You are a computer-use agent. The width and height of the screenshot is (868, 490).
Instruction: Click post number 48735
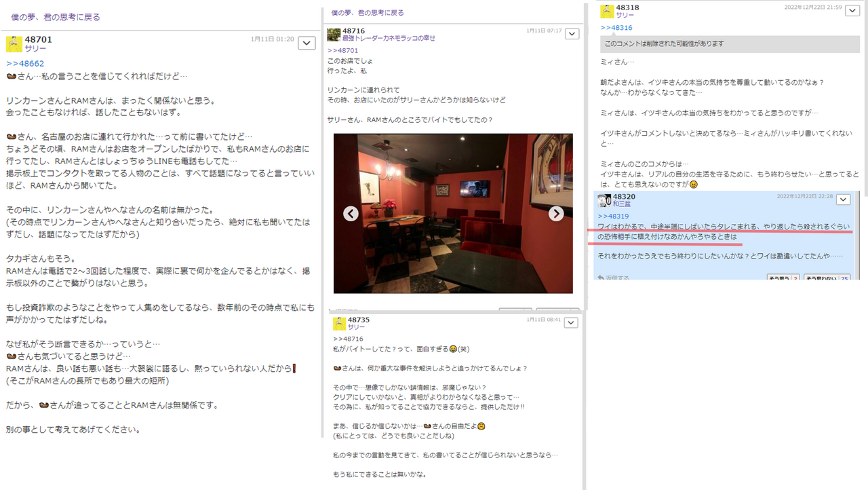tap(359, 320)
